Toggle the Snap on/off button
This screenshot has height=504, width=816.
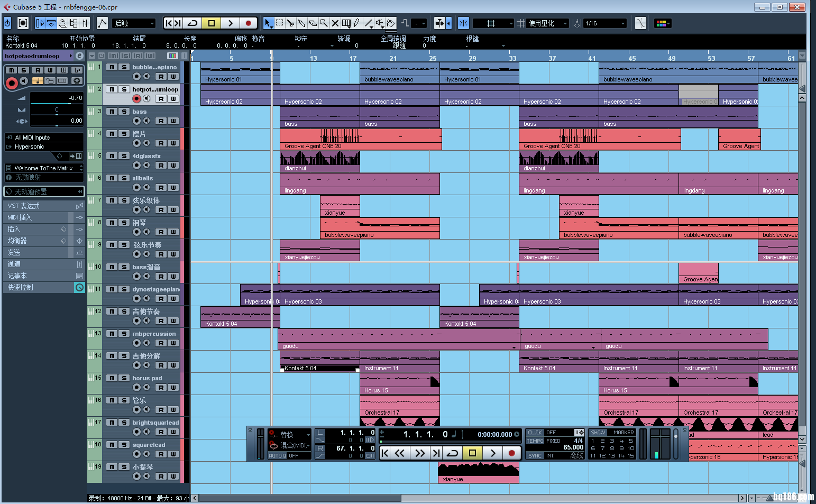pyautogui.click(x=463, y=23)
